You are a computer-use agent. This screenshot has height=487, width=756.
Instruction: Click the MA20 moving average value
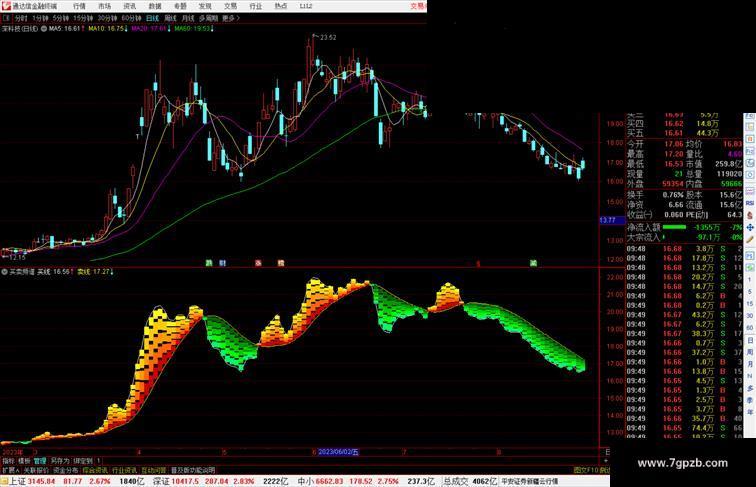pyautogui.click(x=150, y=29)
